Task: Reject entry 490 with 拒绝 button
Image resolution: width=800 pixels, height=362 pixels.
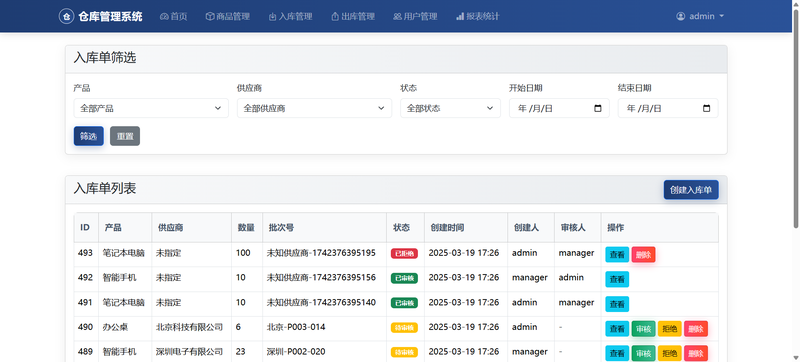Action: coord(670,329)
